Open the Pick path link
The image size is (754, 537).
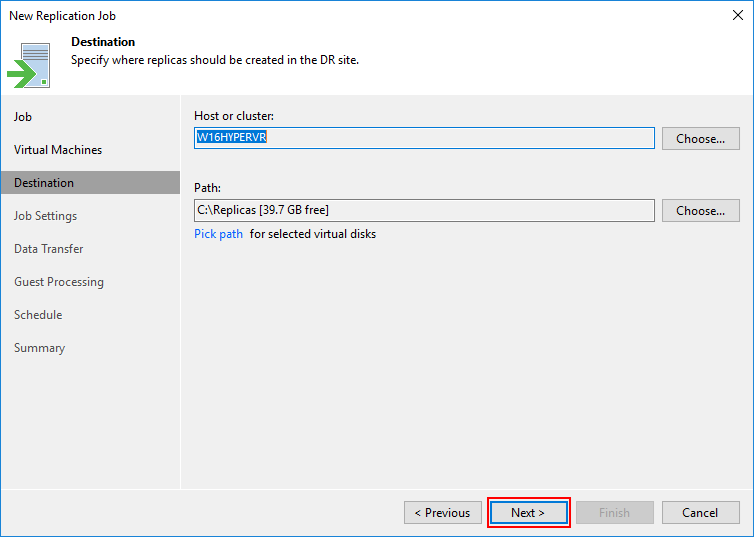[218, 234]
